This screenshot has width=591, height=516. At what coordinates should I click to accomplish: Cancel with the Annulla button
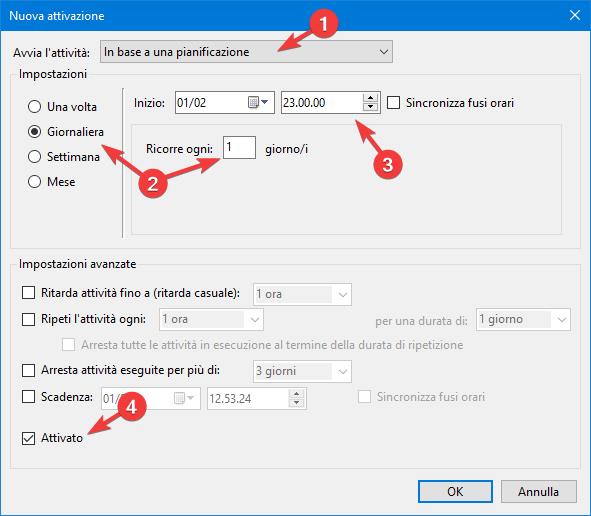[x=539, y=492]
